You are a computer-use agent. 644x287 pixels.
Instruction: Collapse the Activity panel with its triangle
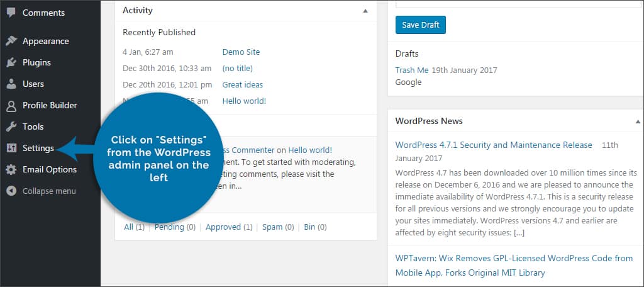(365, 11)
